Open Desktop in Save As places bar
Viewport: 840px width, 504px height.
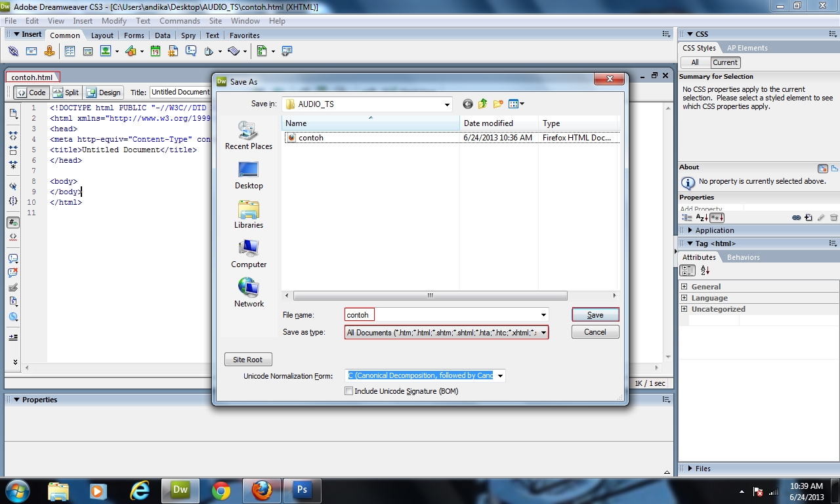click(x=249, y=175)
